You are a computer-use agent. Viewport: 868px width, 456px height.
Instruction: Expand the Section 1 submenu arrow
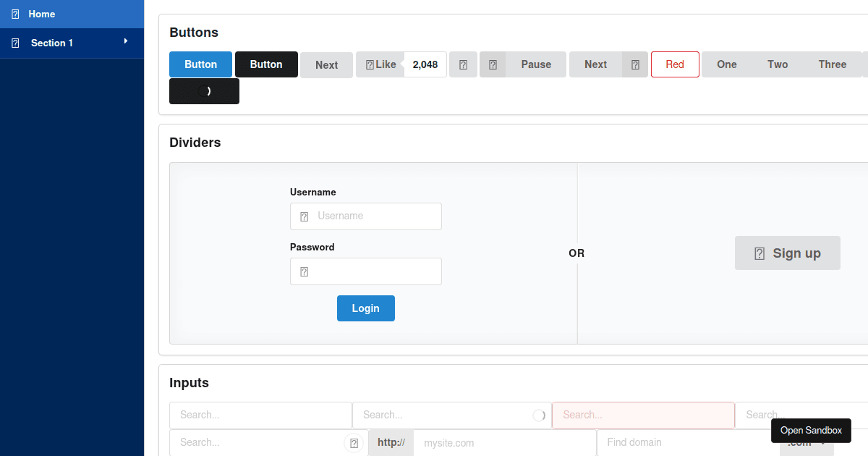(126, 41)
